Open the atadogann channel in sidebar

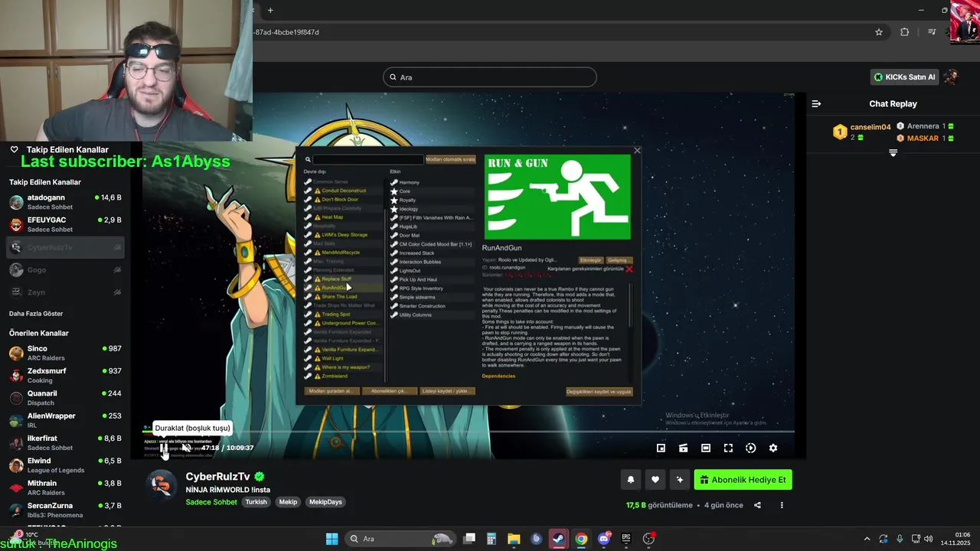pyautogui.click(x=65, y=202)
